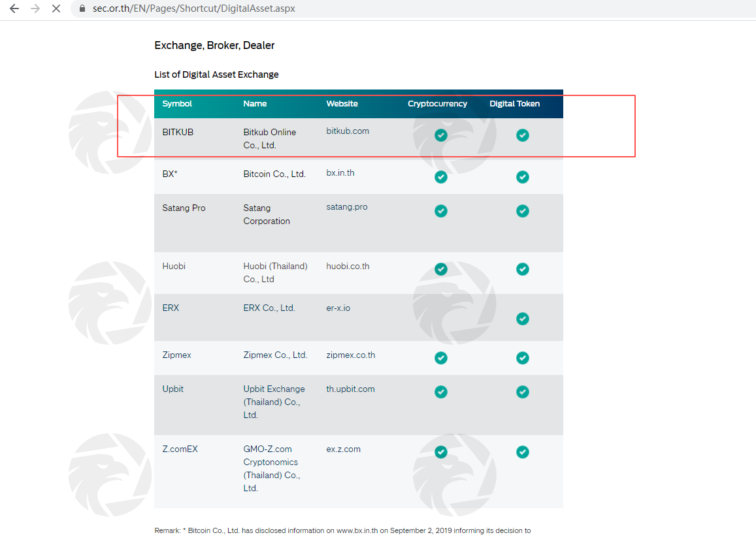Viewport: 756px width, 535px height.
Task: Stop page loading with X button
Action: click(x=56, y=8)
